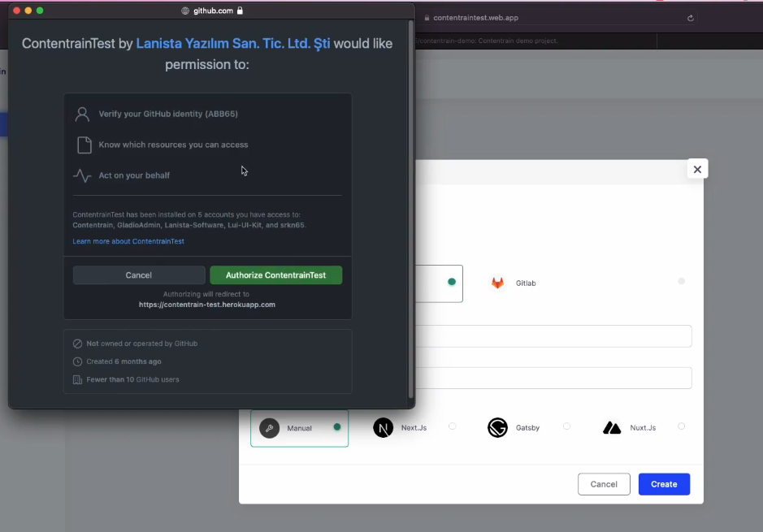Reload the contentraintest.web.app page
Screen dimensions: 763x532
pos(690,18)
